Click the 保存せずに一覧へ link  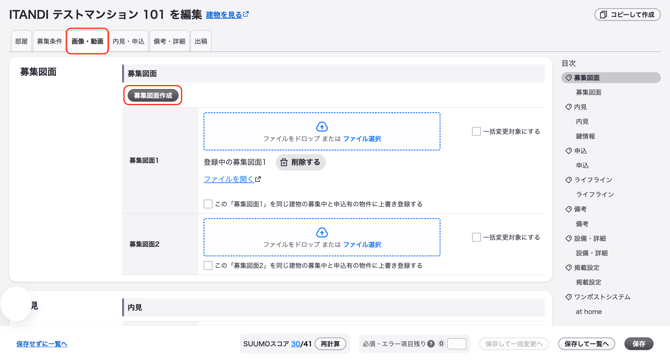coord(42,344)
